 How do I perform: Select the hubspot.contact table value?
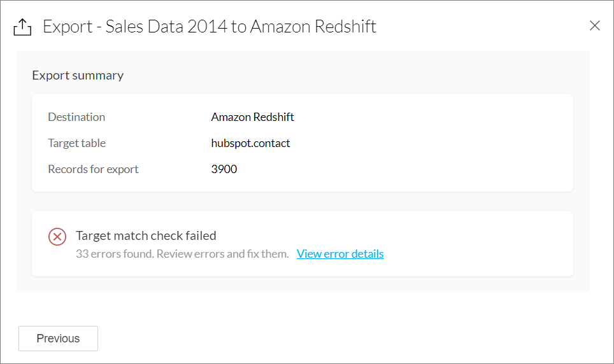point(250,143)
